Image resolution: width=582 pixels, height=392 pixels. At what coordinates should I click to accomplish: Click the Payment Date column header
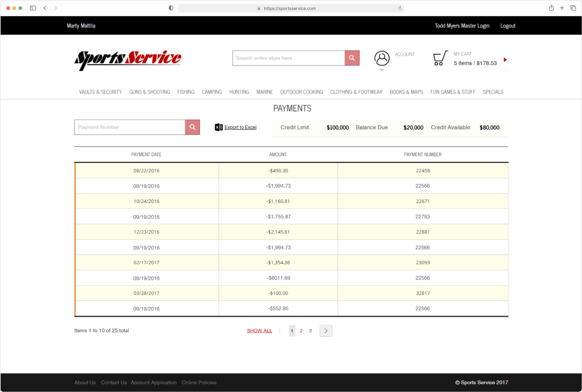point(146,155)
